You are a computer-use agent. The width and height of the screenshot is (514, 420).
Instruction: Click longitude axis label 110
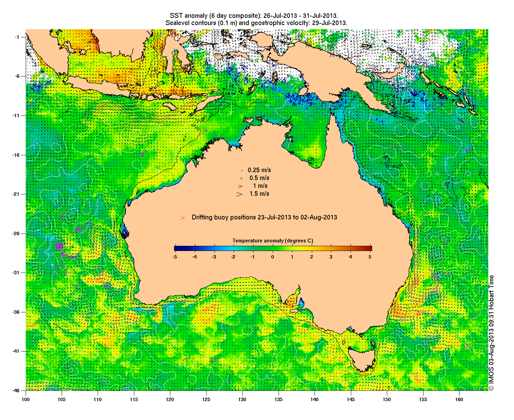point(98,399)
